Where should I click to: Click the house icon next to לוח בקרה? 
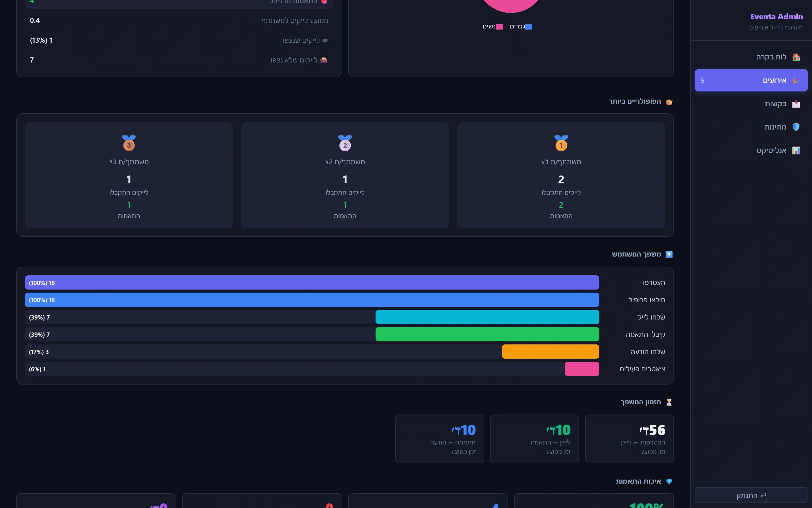[796, 57]
